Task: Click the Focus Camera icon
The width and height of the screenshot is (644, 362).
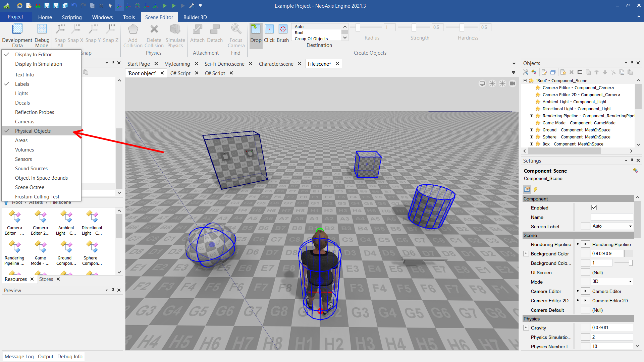Action: [236, 29]
